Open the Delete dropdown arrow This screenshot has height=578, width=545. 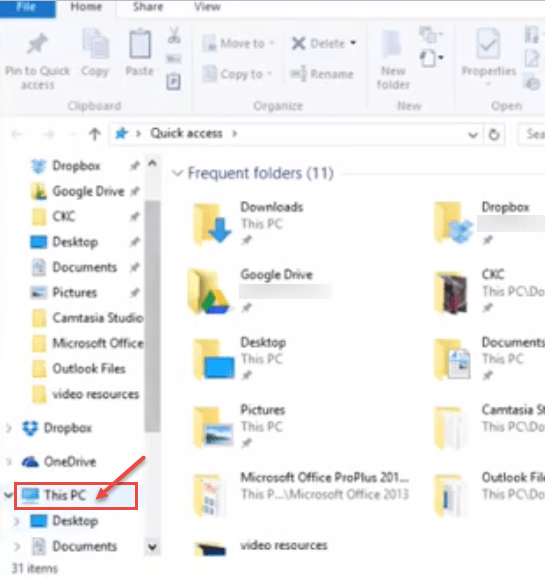point(353,43)
